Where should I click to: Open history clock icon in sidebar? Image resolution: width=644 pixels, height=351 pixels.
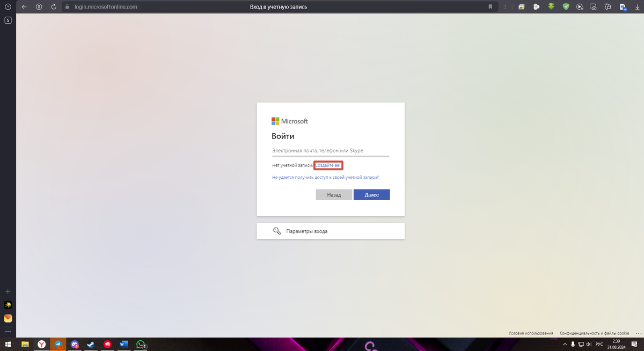pyautogui.click(x=8, y=7)
